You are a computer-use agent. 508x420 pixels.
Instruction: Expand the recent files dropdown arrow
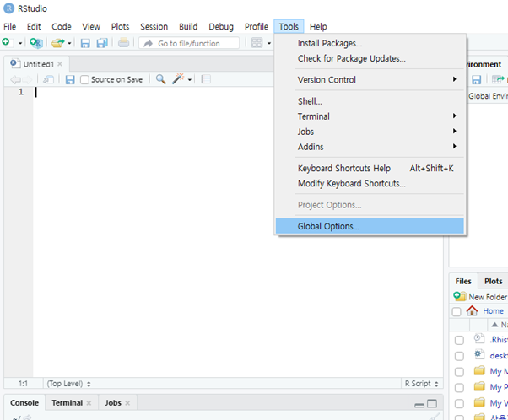click(x=69, y=43)
